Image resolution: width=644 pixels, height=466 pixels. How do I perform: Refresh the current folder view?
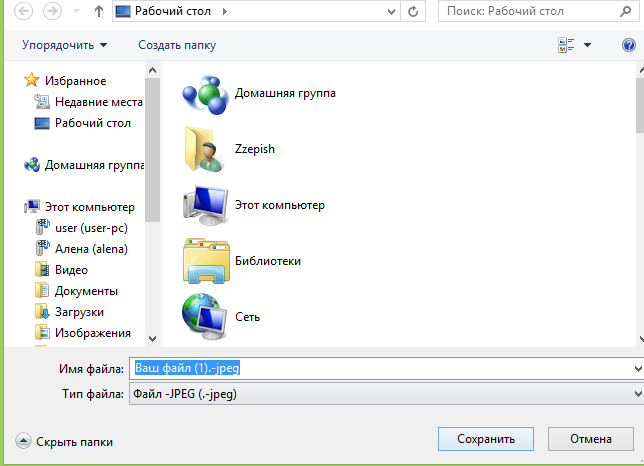click(413, 11)
